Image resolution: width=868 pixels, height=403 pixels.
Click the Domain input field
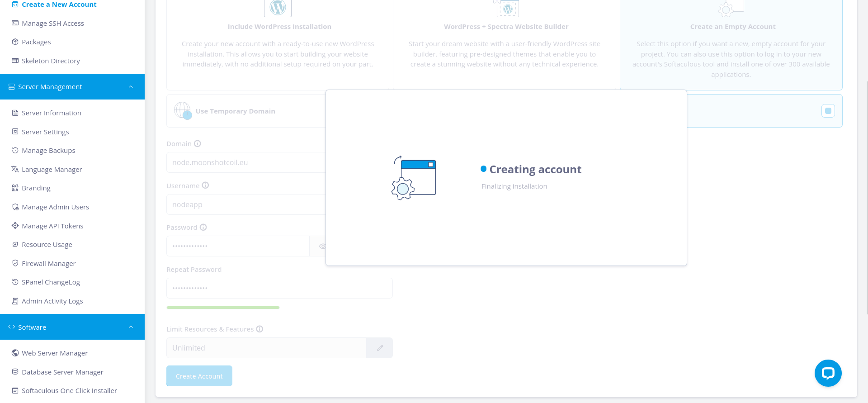[246, 162]
